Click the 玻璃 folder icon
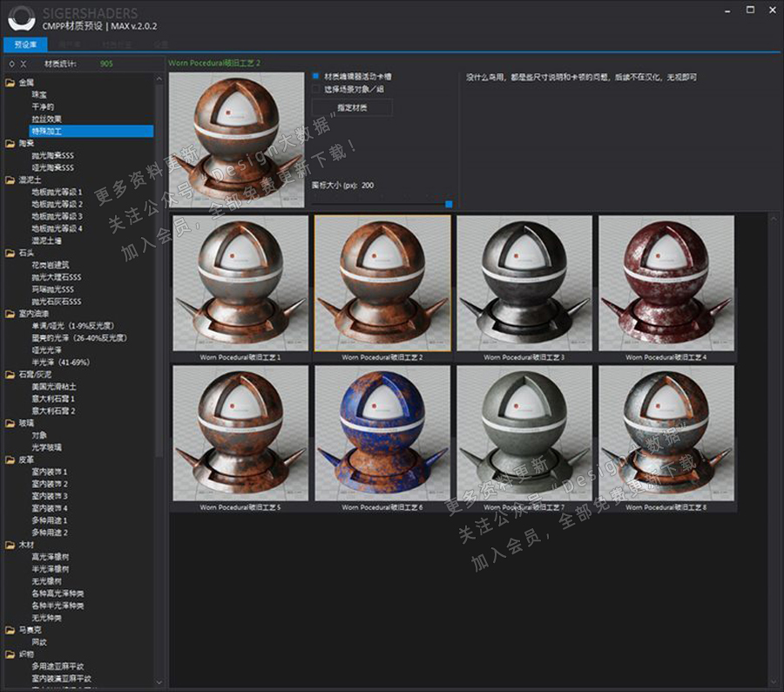This screenshot has width=784, height=692. [x=10, y=423]
